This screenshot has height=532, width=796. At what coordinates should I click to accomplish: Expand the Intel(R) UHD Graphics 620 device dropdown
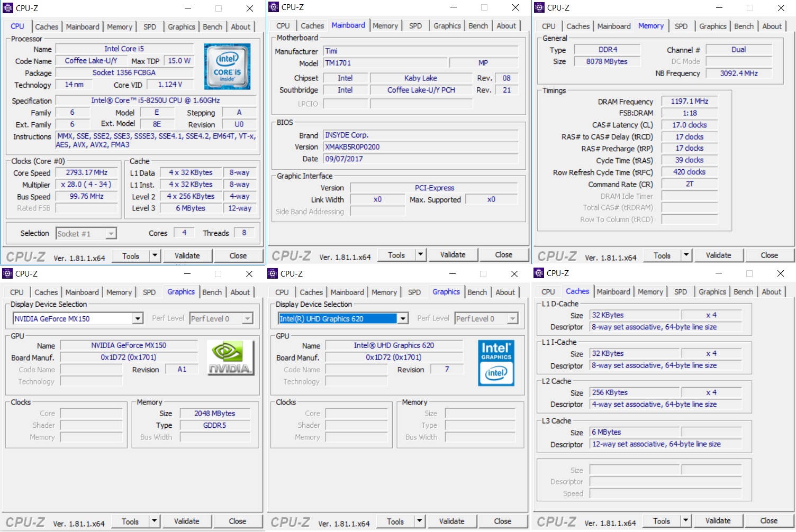[403, 318]
